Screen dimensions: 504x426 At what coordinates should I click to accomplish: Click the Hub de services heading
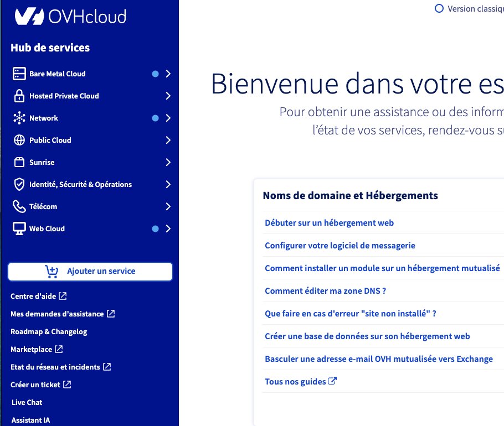click(50, 48)
